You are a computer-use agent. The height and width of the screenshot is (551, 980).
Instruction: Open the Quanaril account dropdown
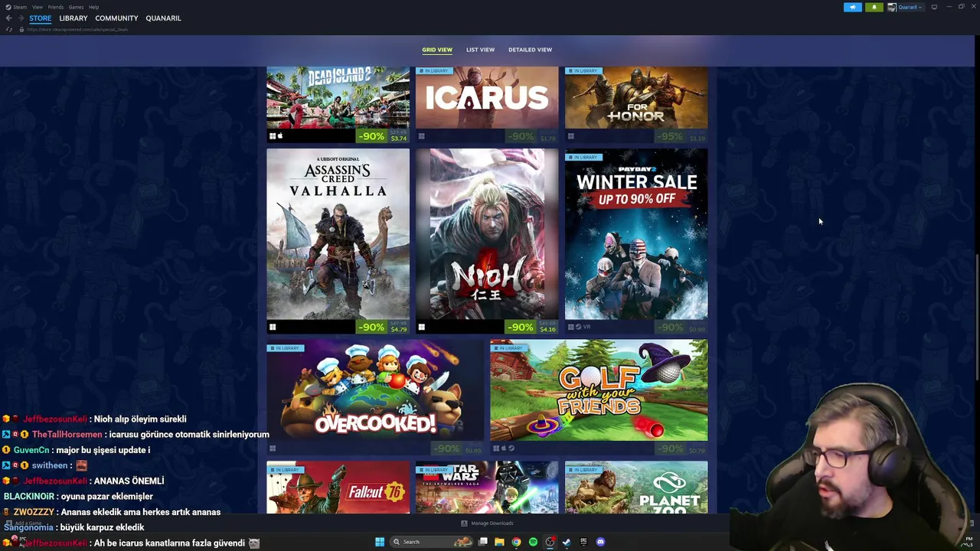906,7
